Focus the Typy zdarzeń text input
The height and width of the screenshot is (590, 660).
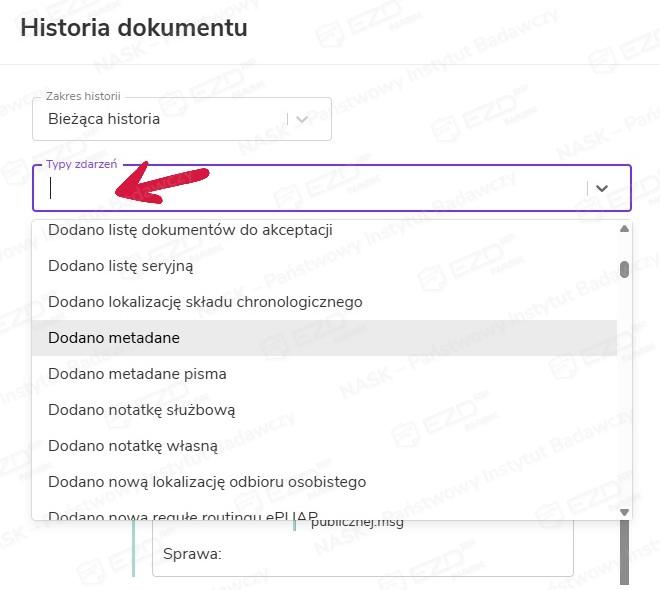300,188
